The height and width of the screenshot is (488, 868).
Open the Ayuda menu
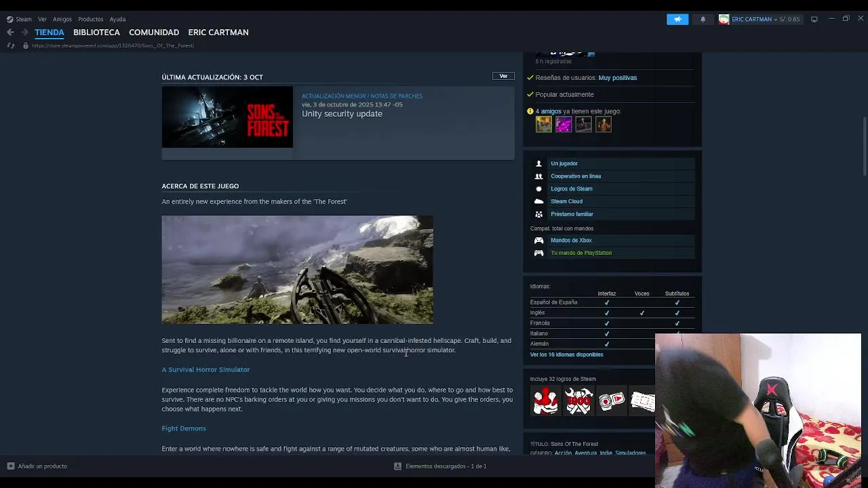point(117,19)
